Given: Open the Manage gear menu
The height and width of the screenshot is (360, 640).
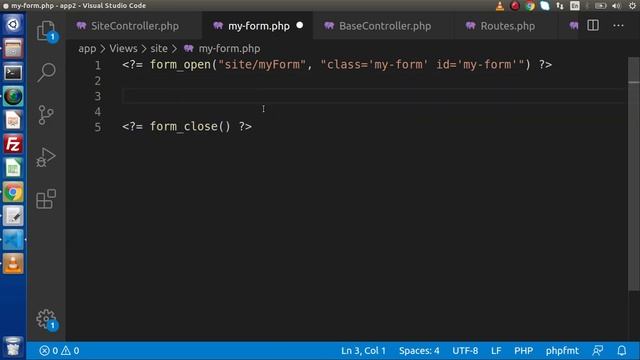Looking at the screenshot, I should [x=46, y=319].
